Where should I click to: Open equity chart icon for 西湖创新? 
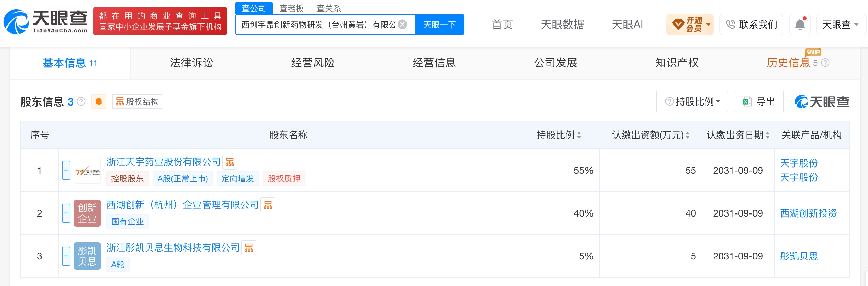(268, 205)
